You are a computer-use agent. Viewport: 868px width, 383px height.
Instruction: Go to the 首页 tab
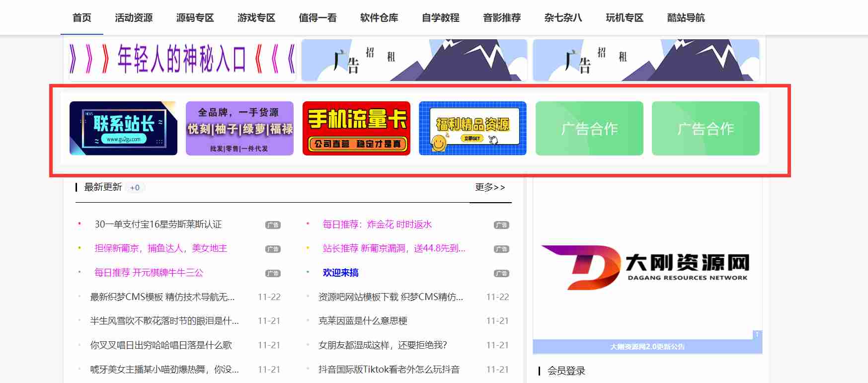(82, 18)
